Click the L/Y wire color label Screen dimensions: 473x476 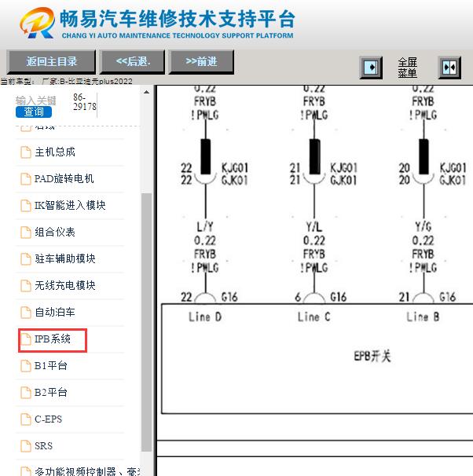point(205,227)
